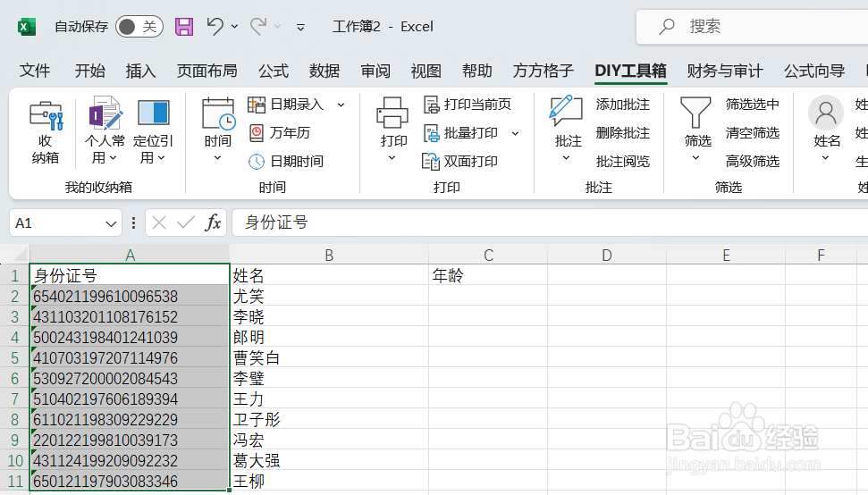Select cell with name 曹笑白
This screenshot has width=868, height=495.
coord(329,357)
